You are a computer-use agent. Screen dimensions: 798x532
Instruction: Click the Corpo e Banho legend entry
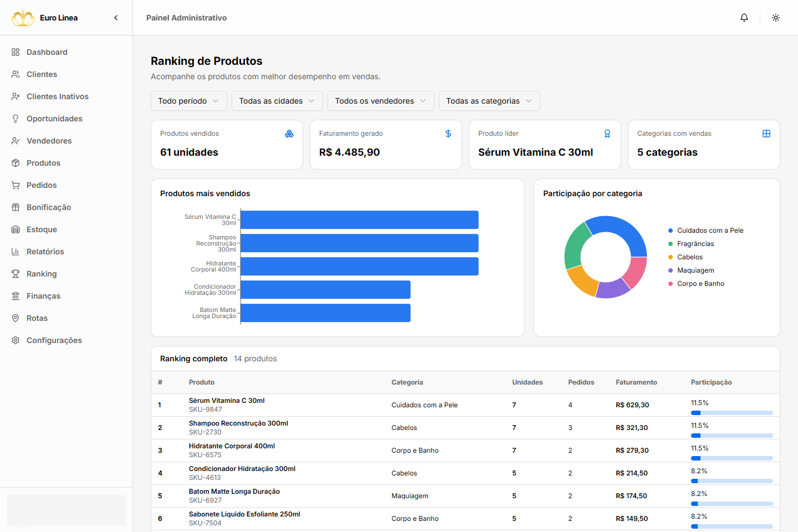point(697,284)
